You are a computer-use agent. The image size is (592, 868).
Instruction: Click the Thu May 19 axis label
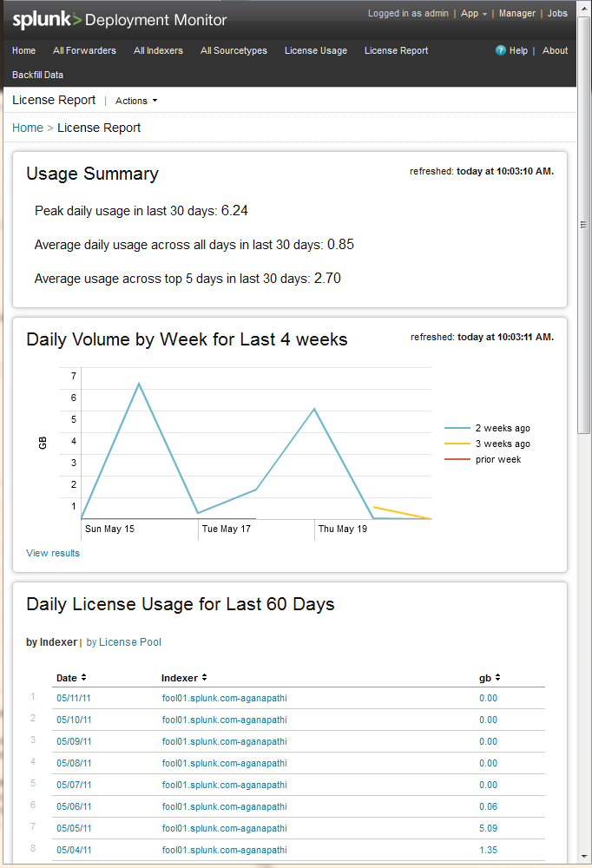coord(343,529)
